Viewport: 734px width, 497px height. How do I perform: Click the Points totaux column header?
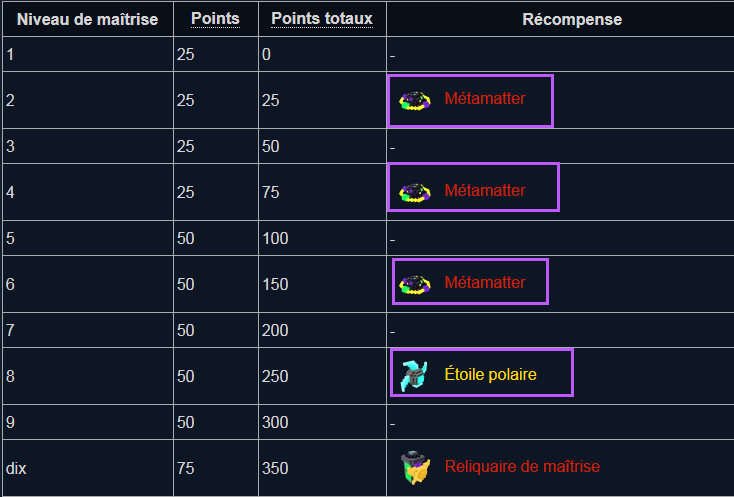coord(322,19)
